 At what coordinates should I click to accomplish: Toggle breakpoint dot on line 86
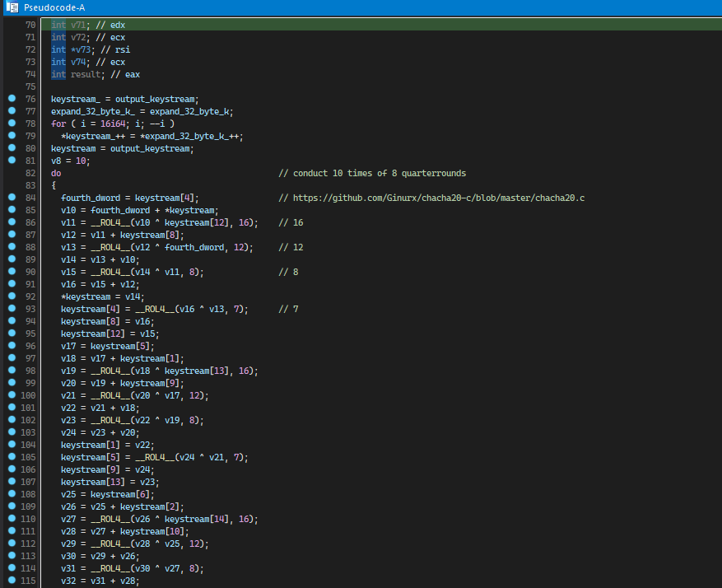point(12,222)
